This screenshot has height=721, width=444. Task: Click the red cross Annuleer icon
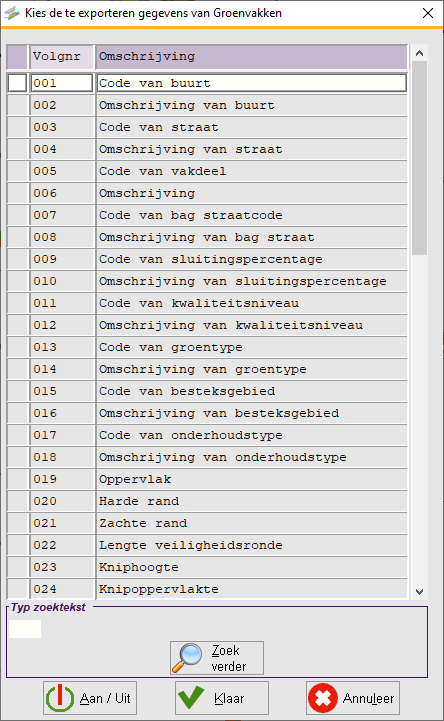(323, 698)
